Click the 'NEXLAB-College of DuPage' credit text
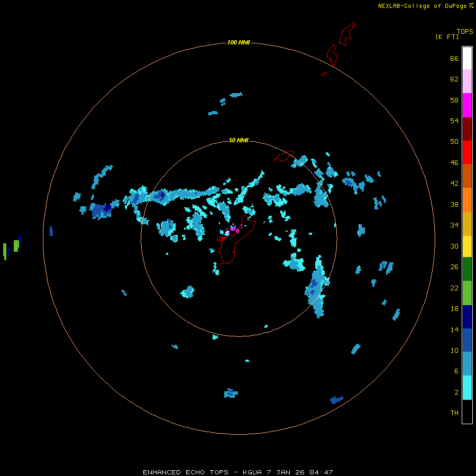476x476 pixels. click(x=422, y=6)
